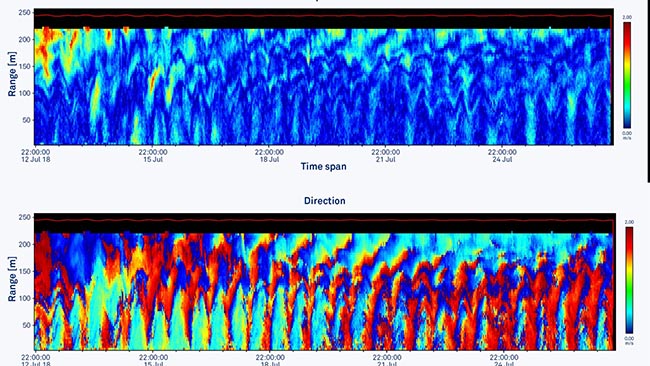The width and height of the screenshot is (650, 366).
Task: Select the upper plot's color scale bar
Action: tap(627, 75)
